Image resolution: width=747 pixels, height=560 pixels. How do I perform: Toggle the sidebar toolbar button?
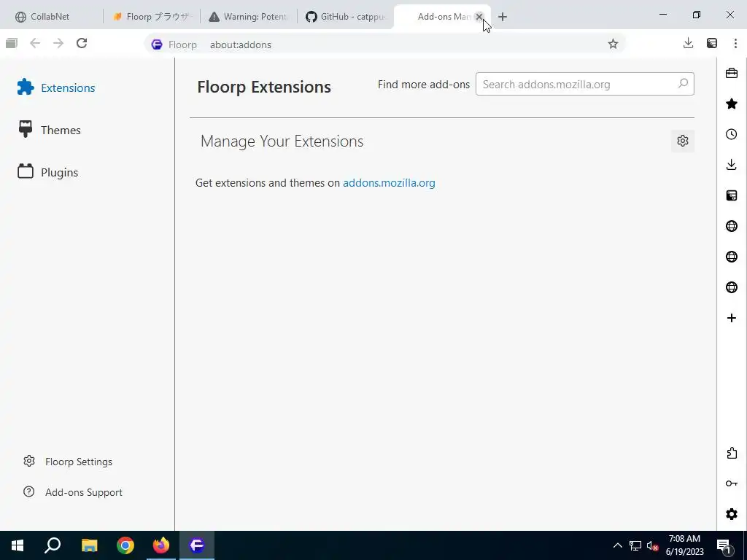click(712, 43)
